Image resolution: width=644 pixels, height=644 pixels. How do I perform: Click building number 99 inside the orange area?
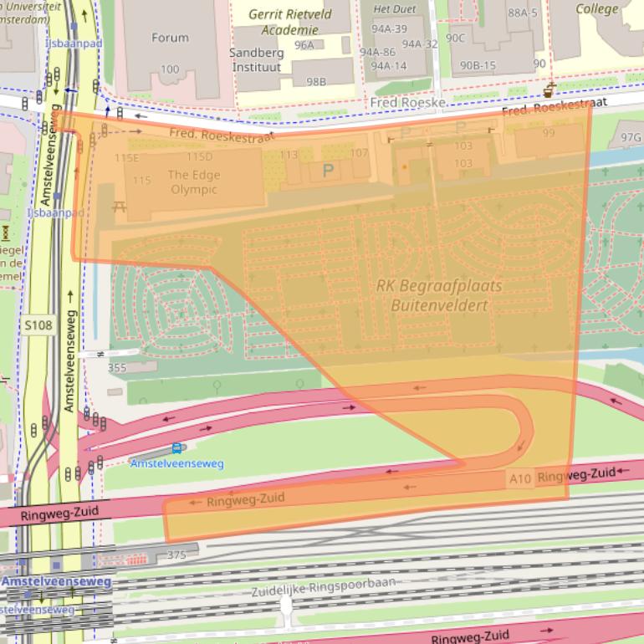[x=549, y=133]
